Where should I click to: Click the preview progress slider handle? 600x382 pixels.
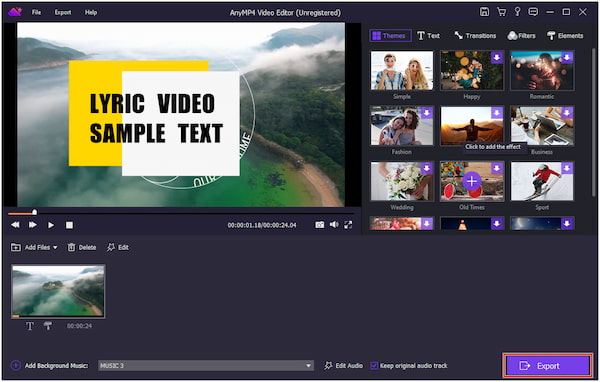(34, 212)
